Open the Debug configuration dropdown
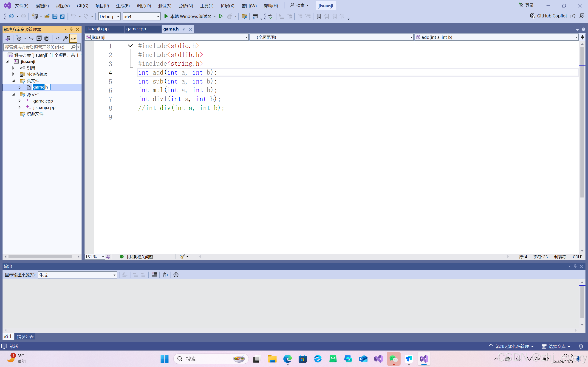Viewport: 588px width, 367px height. point(109,16)
